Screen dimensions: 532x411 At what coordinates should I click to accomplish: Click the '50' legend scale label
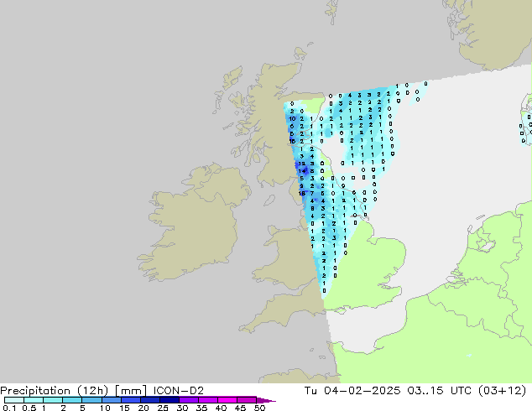pos(260,408)
